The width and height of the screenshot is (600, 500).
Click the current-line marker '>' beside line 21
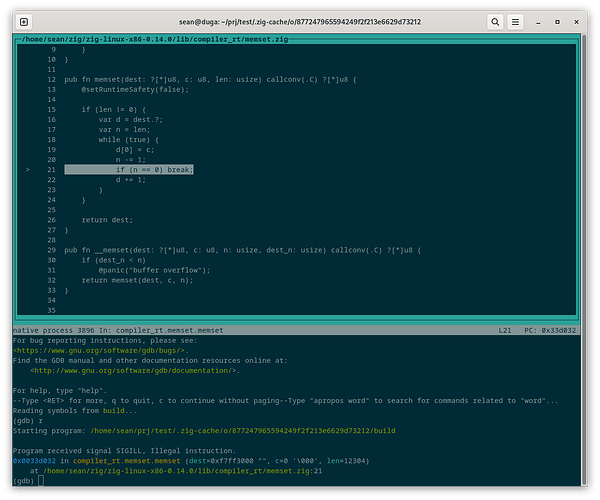tap(28, 170)
